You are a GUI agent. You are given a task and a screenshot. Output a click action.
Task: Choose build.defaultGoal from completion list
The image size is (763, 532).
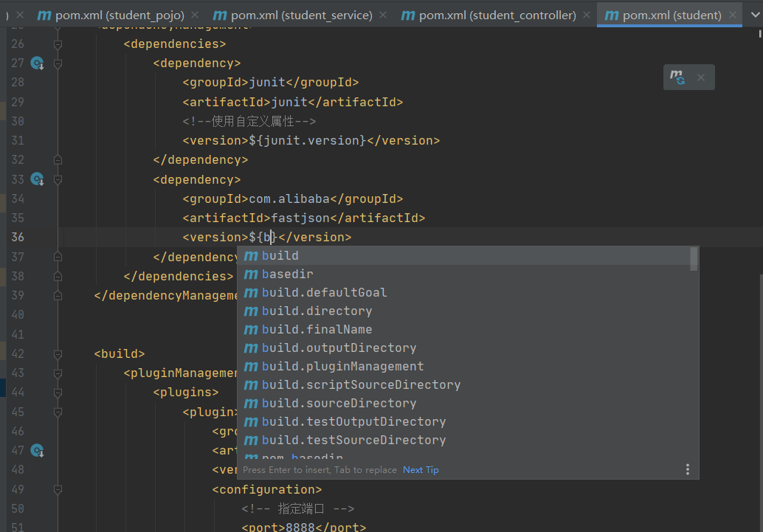pyautogui.click(x=463, y=292)
